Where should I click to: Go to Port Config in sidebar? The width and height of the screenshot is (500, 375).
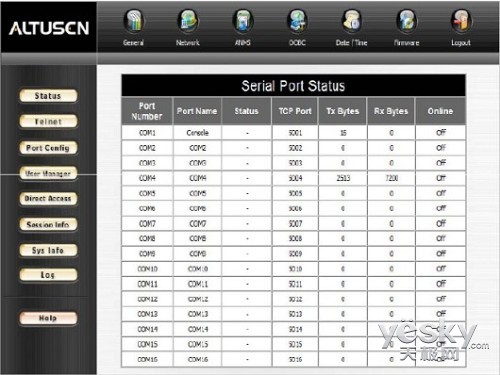point(48,148)
